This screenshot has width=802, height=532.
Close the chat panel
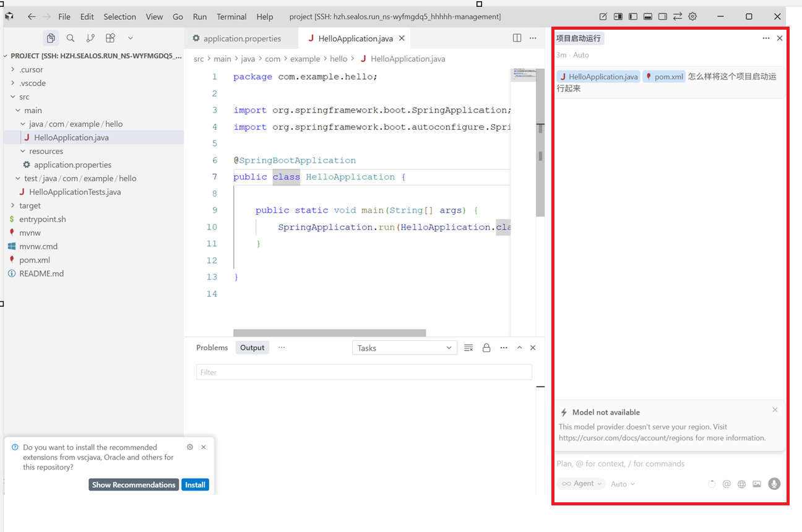(x=780, y=38)
